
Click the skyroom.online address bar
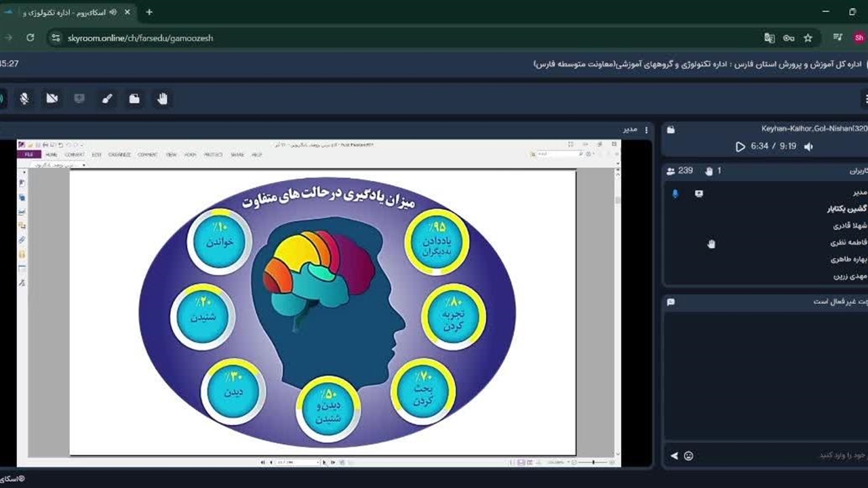[407, 38]
